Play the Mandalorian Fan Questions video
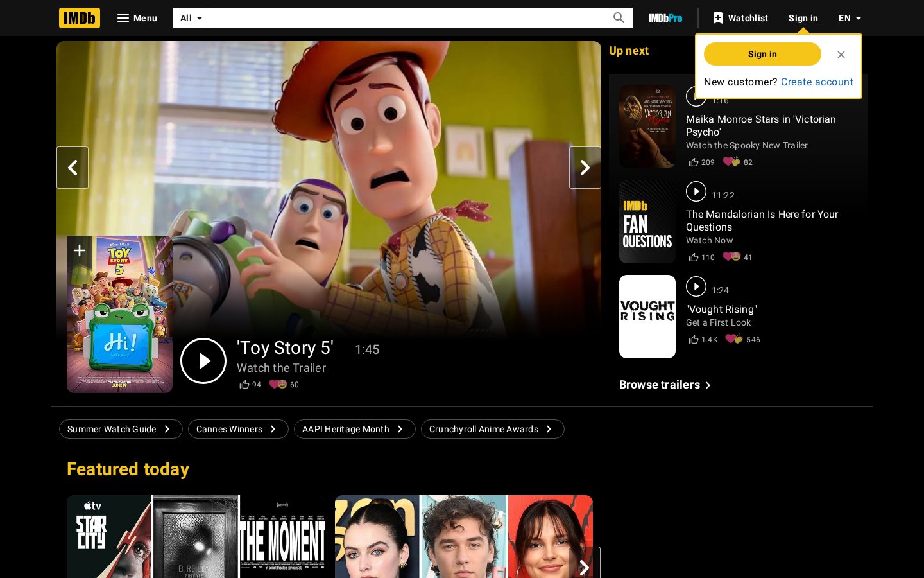The height and width of the screenshot is (578, 924). [696, 191]
